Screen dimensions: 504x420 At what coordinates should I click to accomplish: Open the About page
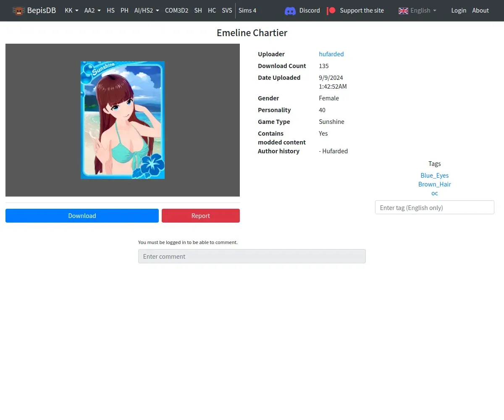[480, 10]
